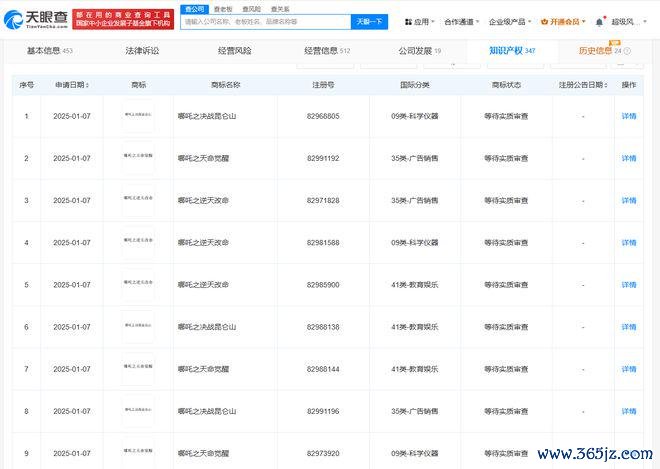Sort by 注册公告日期 column arrows
This screenshot has width=660, height=469.
tap(606, 85)
